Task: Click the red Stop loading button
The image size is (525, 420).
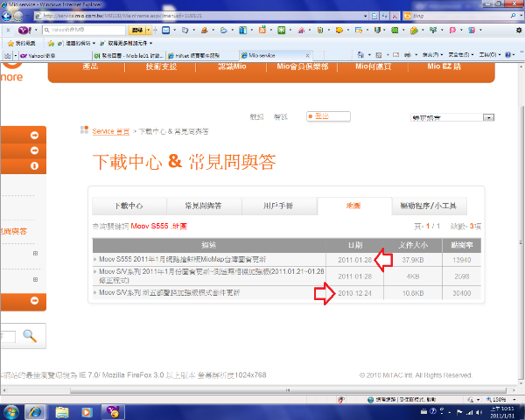Action: [x=395, y=16]
